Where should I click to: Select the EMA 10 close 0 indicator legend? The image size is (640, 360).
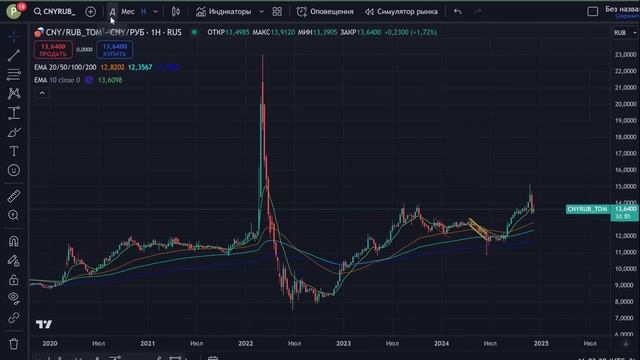(x=57, y=80)
